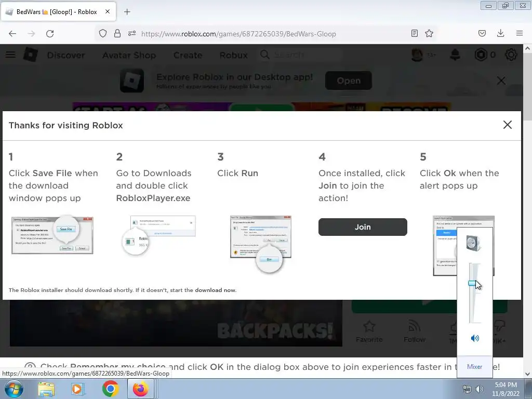532x399 pixels.
Task: Click the download now link
Action: pyautogui.click(x=215, y=290)
